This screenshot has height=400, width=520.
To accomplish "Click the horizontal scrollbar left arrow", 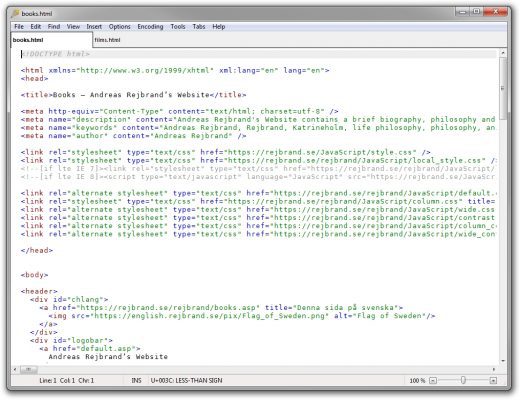I will 15,369.
